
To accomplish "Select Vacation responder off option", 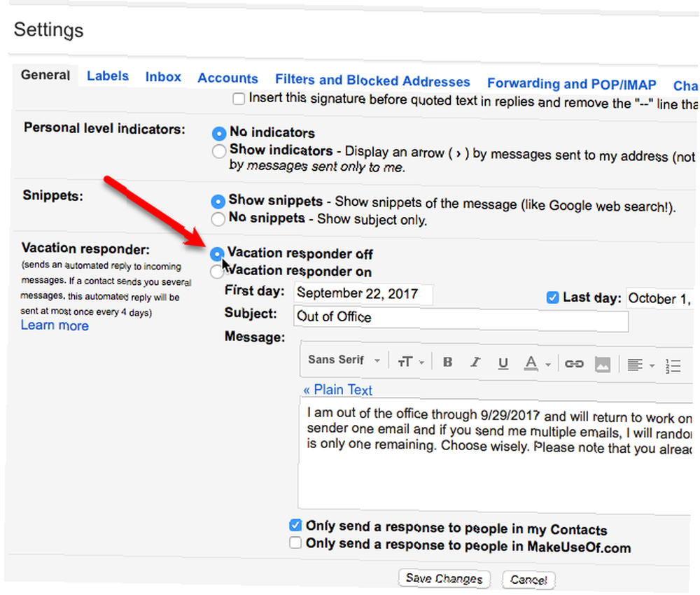I will coord(217,254).
